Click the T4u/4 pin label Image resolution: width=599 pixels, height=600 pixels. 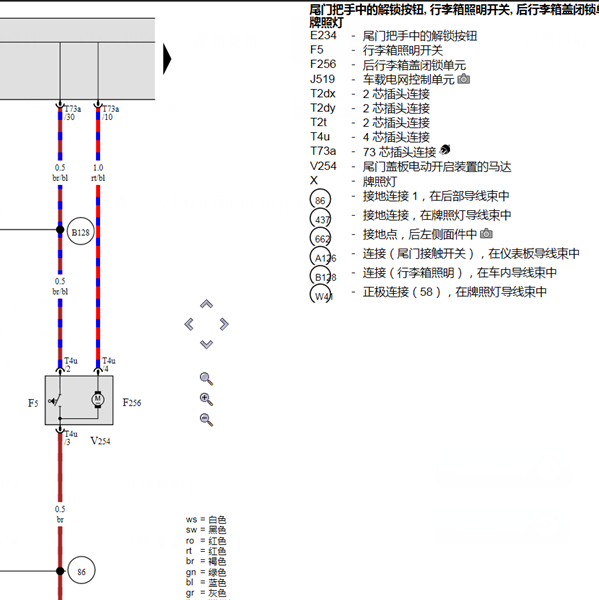coord(109,365)
